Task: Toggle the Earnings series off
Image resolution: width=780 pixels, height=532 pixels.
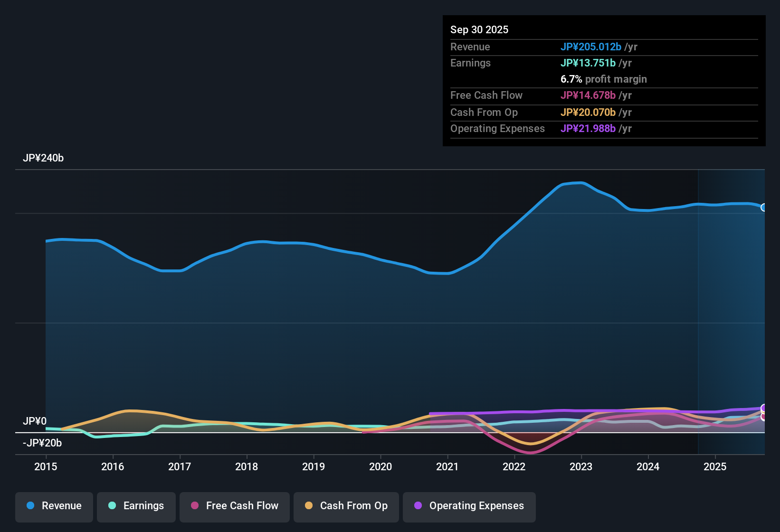Action: pos(136,506)
